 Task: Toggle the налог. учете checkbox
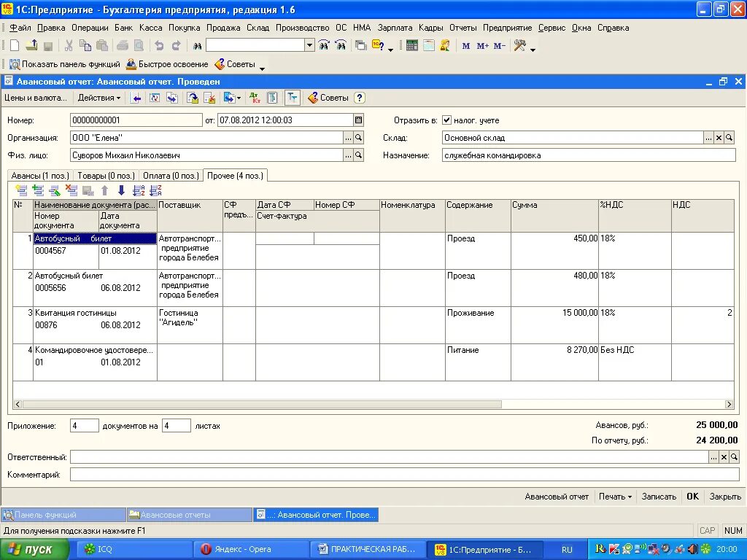(446, 120)
